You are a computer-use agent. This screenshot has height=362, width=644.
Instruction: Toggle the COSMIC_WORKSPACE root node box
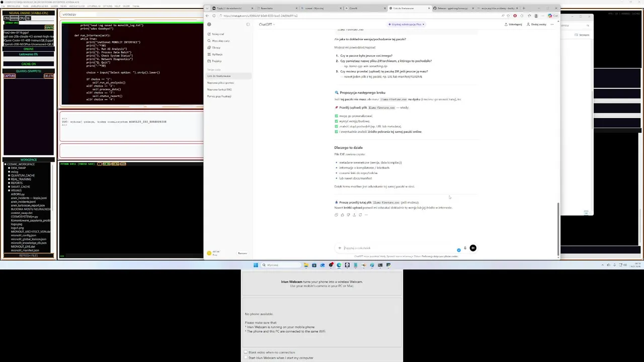click(x=6, y=164)
